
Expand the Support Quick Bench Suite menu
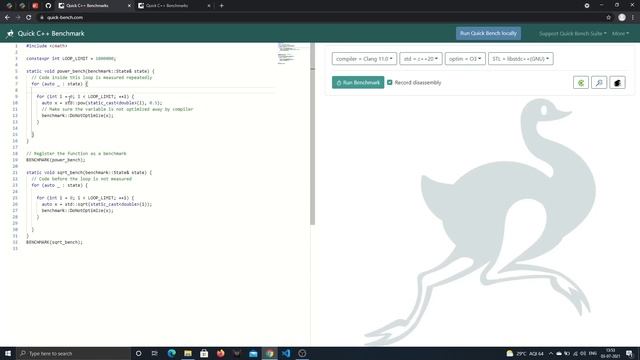[x=573, y=33]
